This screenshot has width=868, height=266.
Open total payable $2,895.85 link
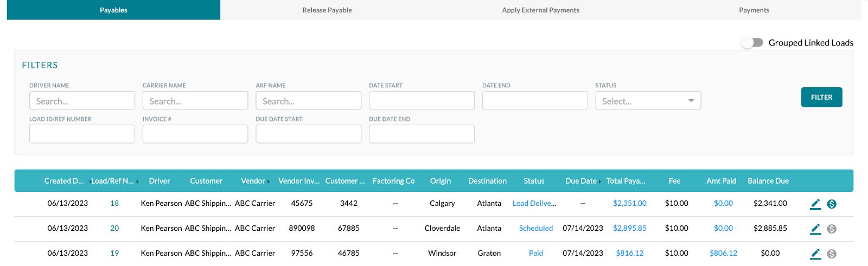[630, 228]
